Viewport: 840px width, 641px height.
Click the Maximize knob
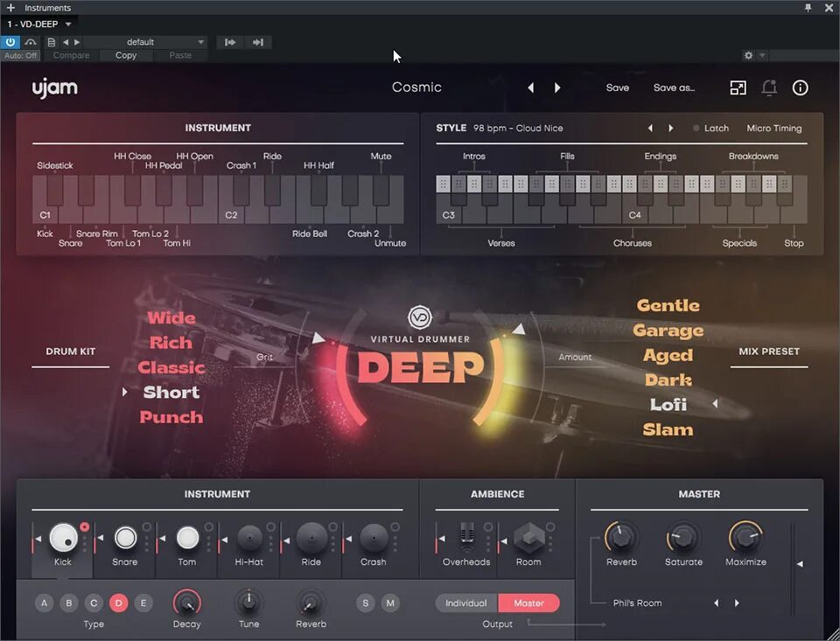click(745, 537)
